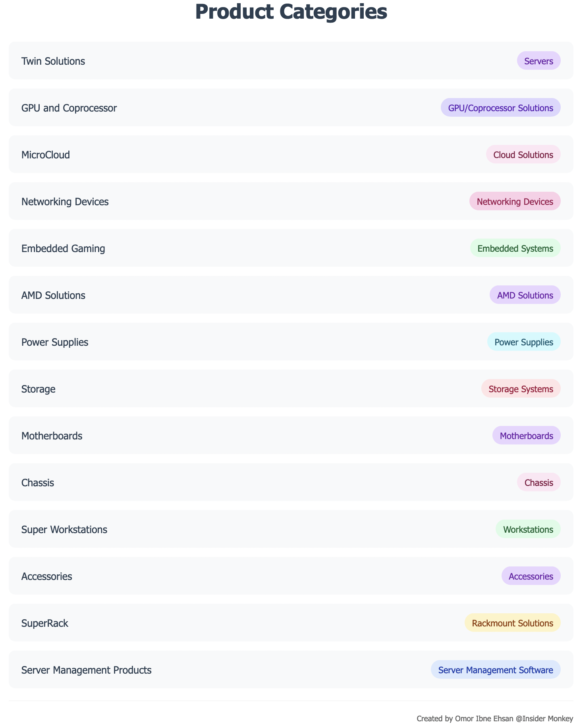Image resolution: width=579 pixels, height=728 pixels.
Task: Select the SuperRack category label
Action: tap(45, 623)
